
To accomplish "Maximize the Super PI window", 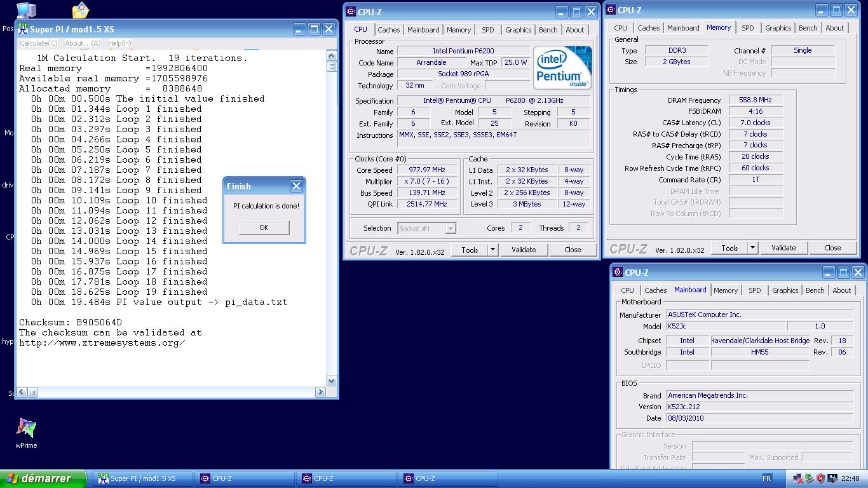I will click(314, 29).
